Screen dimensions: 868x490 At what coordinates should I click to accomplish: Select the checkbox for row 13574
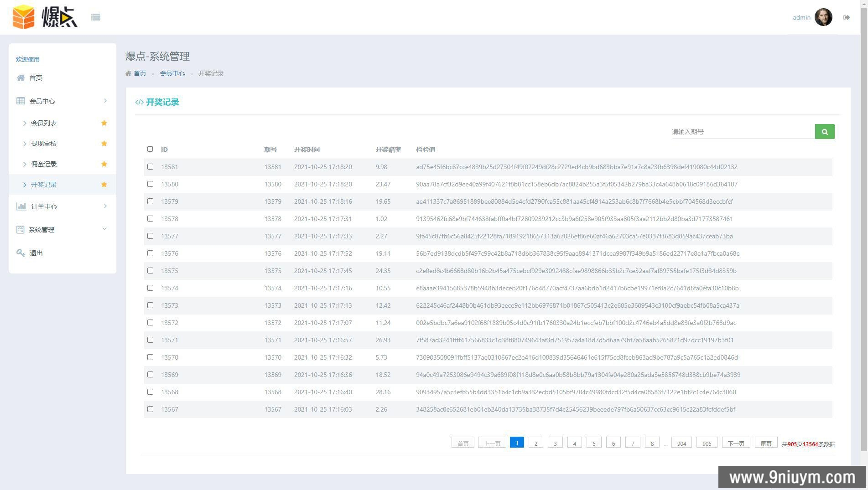(x=150, y=288)
